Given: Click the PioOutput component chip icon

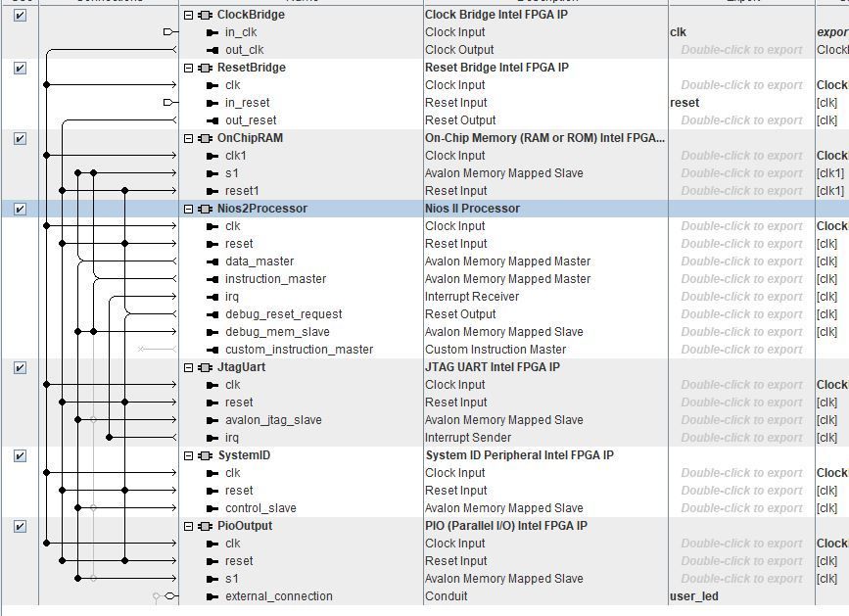Looking at the screenshot, I should click(205, 526).
